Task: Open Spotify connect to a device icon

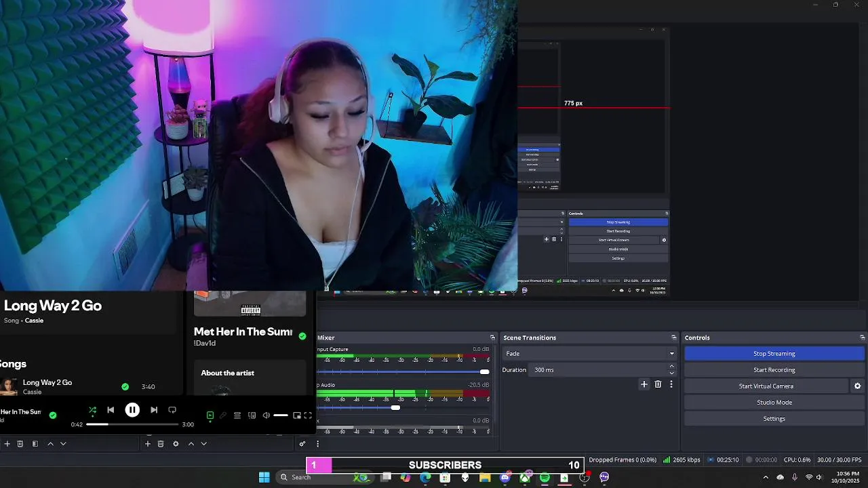Action: [252, 415]
